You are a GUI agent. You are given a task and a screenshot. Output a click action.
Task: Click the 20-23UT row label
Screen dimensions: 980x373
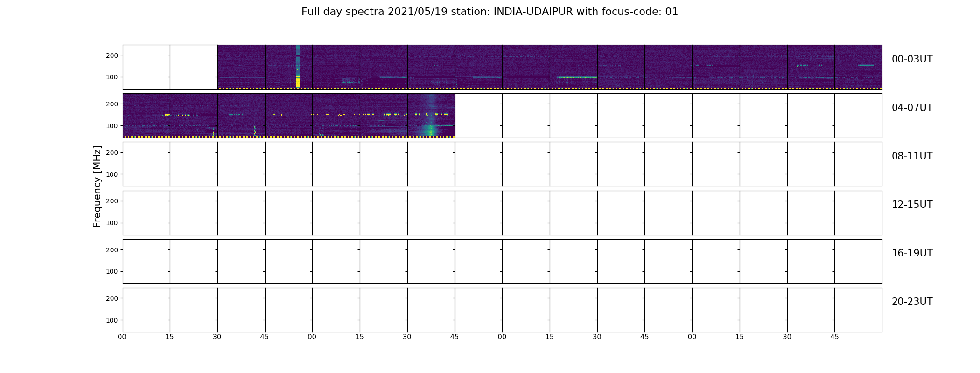(912, 302)
